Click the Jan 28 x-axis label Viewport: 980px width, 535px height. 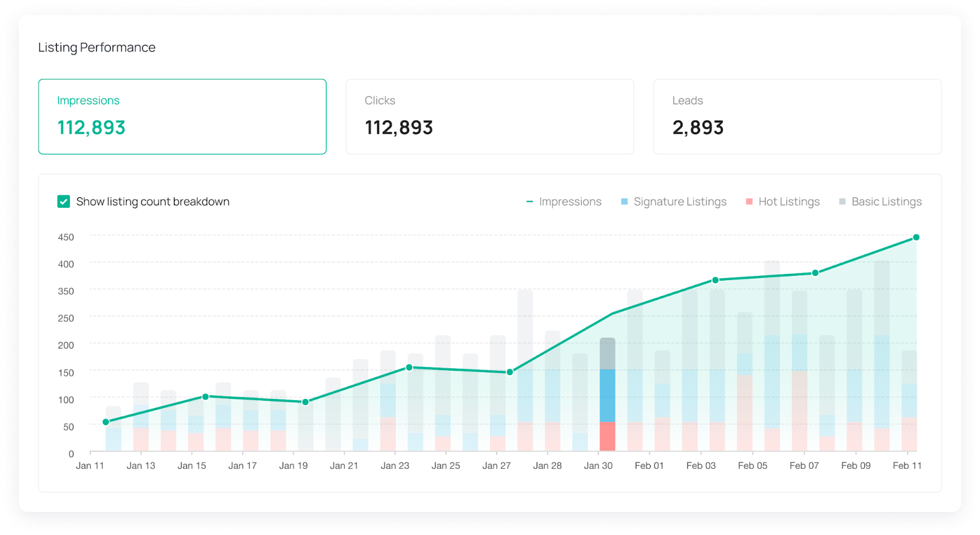pyautogui.click(x=548, y=466)
